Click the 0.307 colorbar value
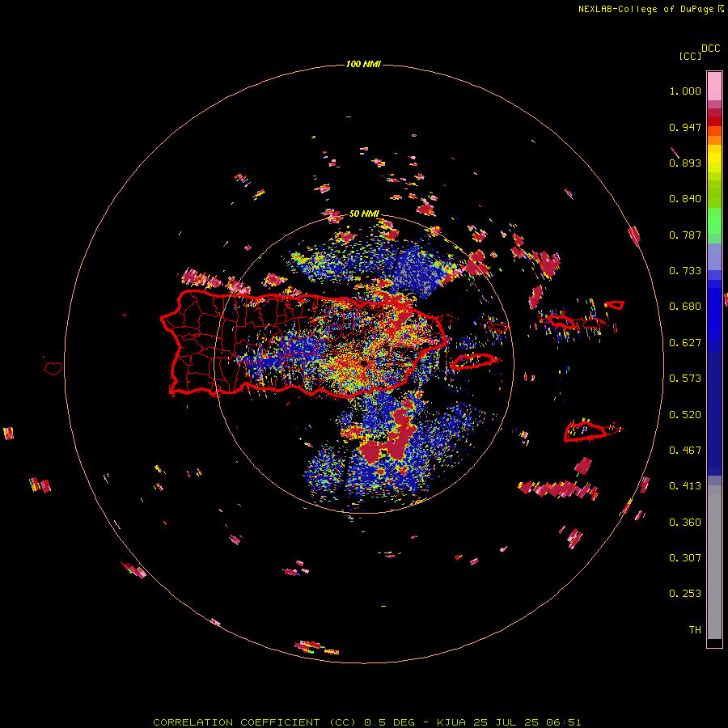This screenshot has width=728, height=728. coord(685,558)
